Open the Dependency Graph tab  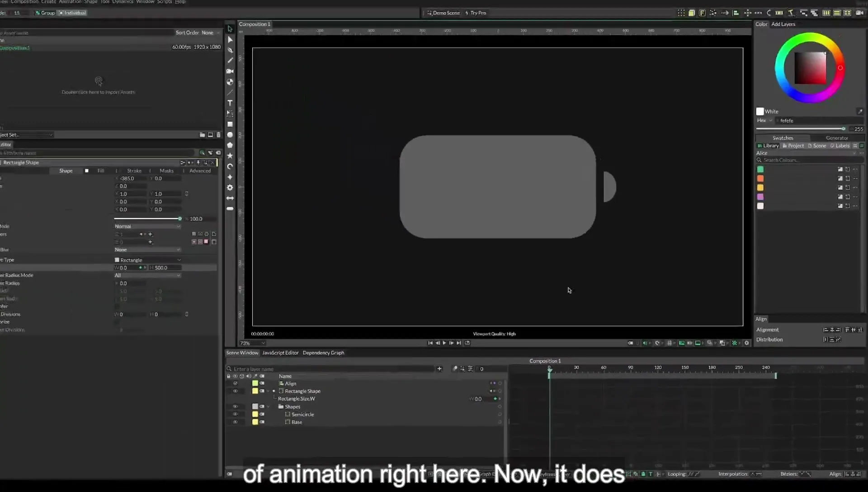[323, 353]
